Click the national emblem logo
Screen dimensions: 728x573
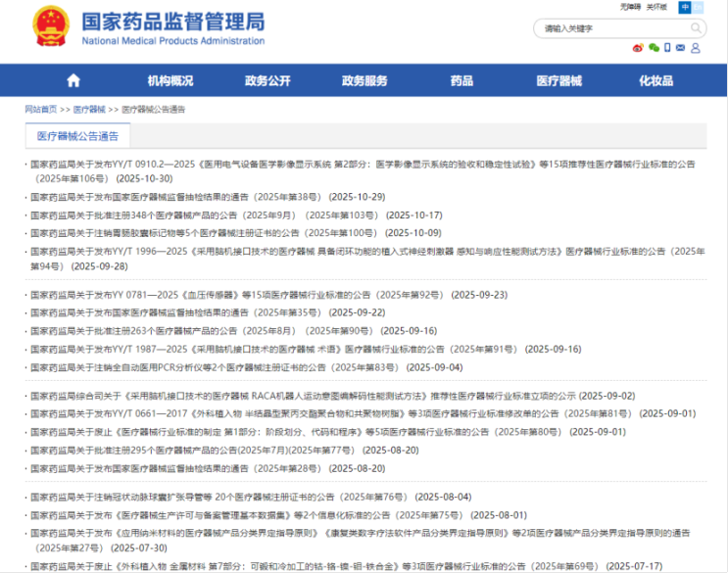pyautogui.click(x=51, y=26)
